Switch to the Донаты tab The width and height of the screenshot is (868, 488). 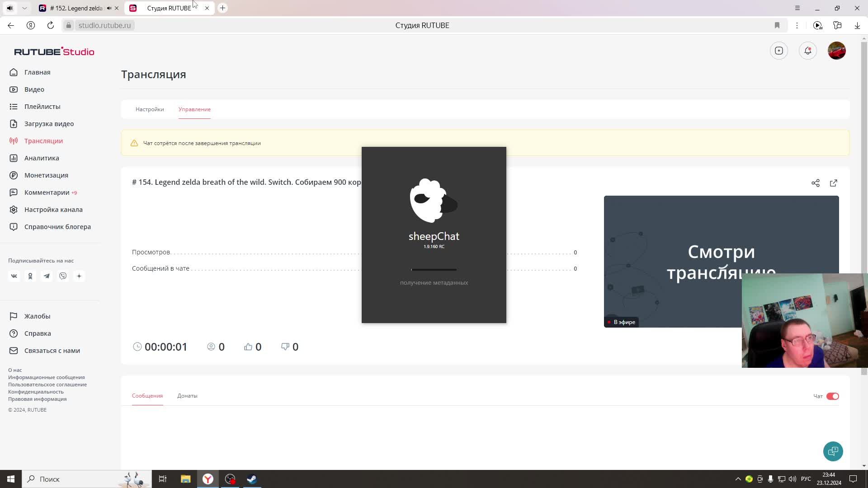pyautogui.click(x=187, y=396)
